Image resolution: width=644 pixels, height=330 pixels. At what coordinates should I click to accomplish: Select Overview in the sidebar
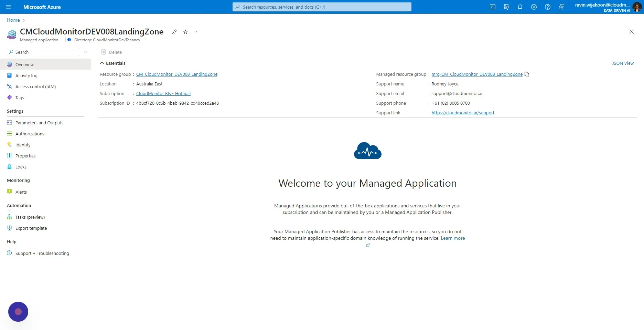pos(45,64)
